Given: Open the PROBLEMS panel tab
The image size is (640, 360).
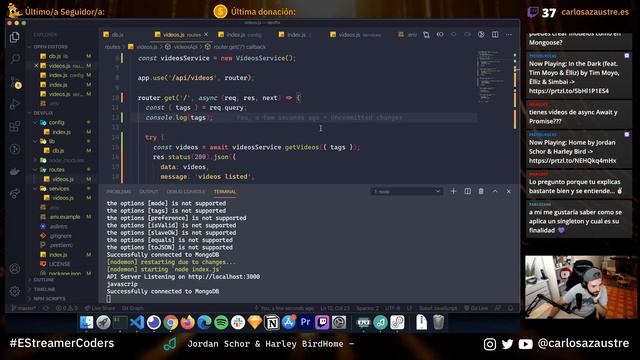Looking at the screenshot, I should click(x=119, y=191).
